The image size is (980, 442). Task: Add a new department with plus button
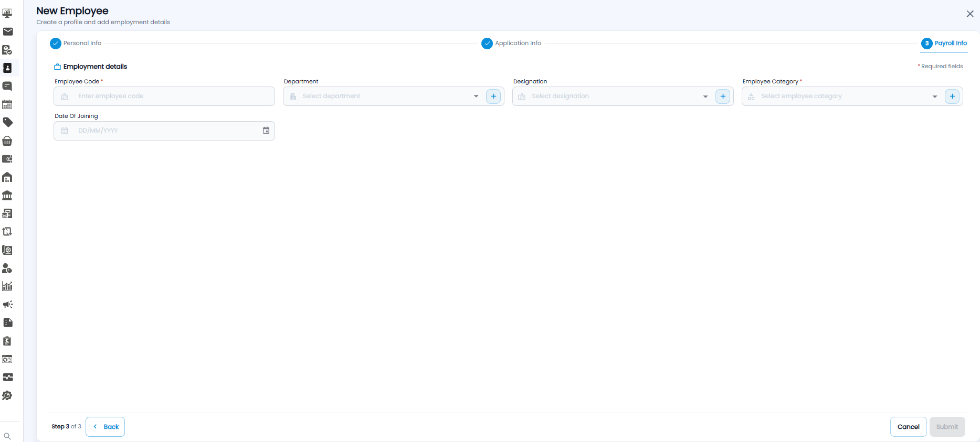tap(493, 96)
